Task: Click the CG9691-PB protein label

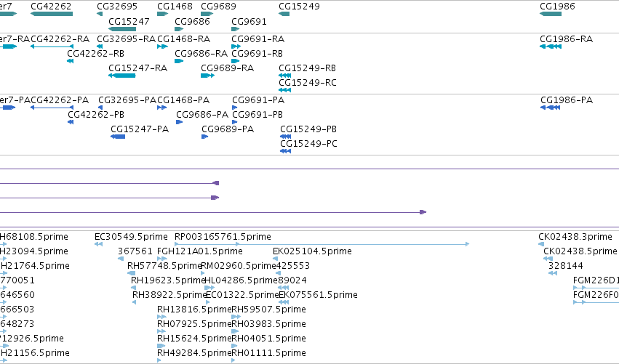Action: [x=257, y=115]
